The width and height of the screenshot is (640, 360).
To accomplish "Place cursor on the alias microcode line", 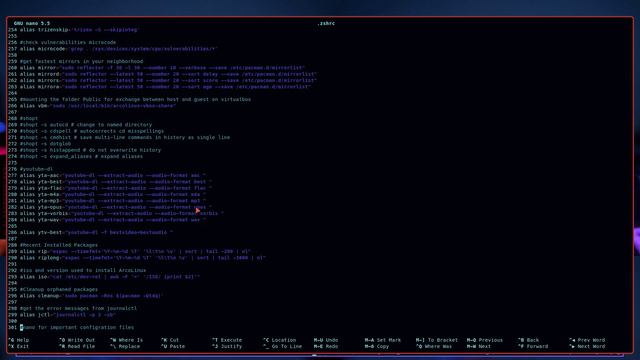I will coord(119,49).
